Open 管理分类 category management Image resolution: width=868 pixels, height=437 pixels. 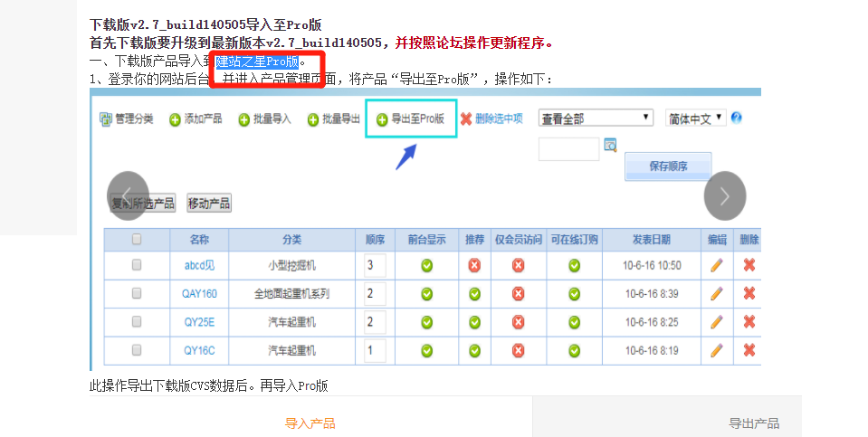pyautogui.click(x=126, y=119)
